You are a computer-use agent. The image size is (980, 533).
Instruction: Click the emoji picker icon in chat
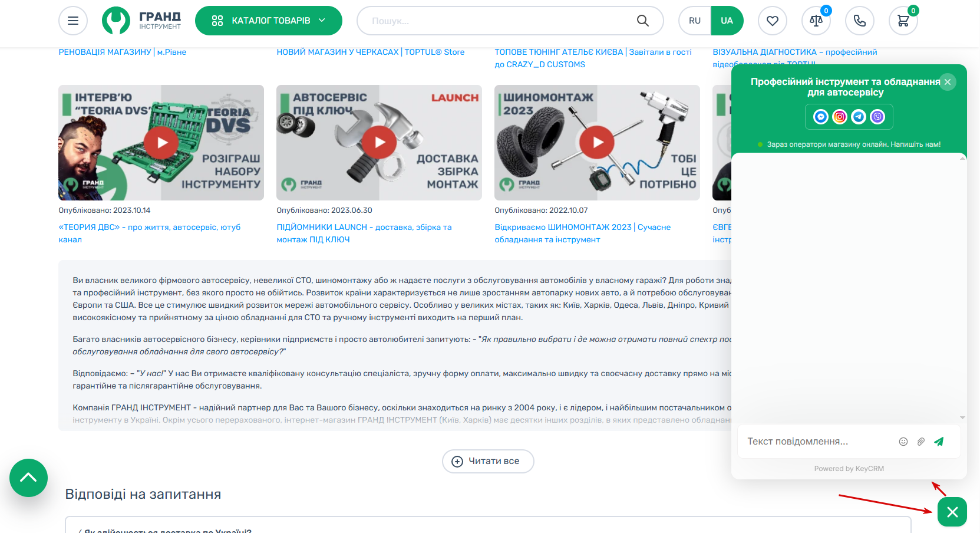pyautogui.click(x=903, y=442)
